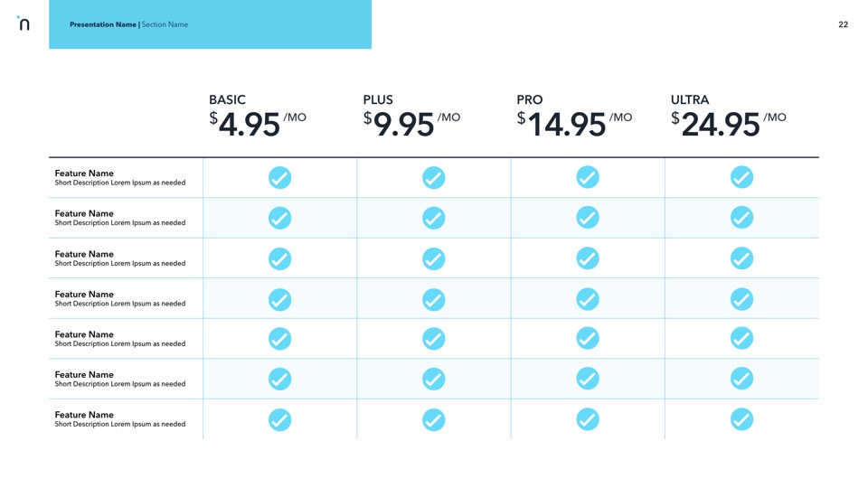
Task: Select the BASIC plan heading
Action: click(227, 100)
